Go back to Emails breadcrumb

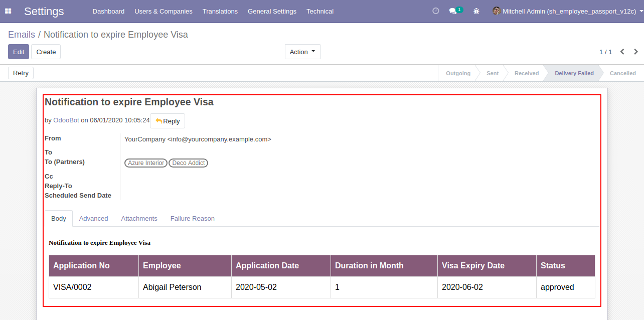pos(22,35)
